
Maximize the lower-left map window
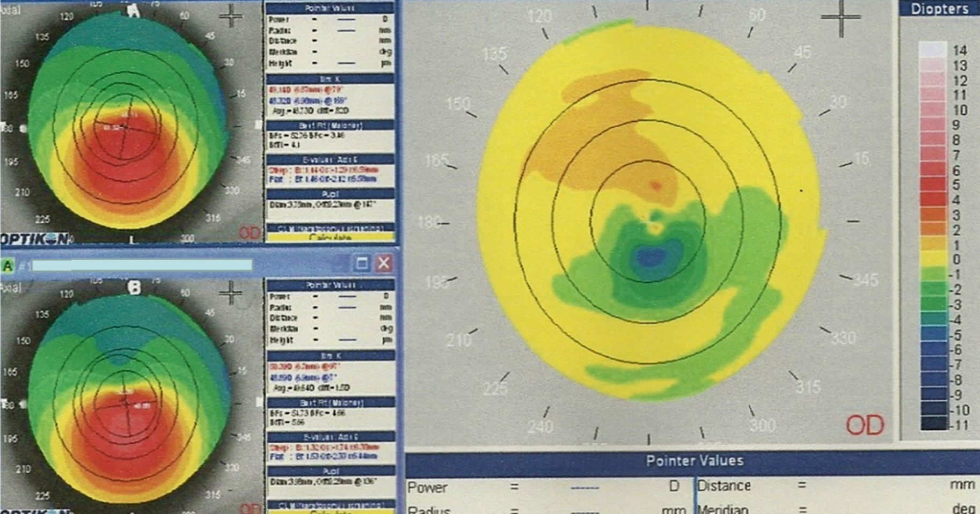[x=362, y=263]
